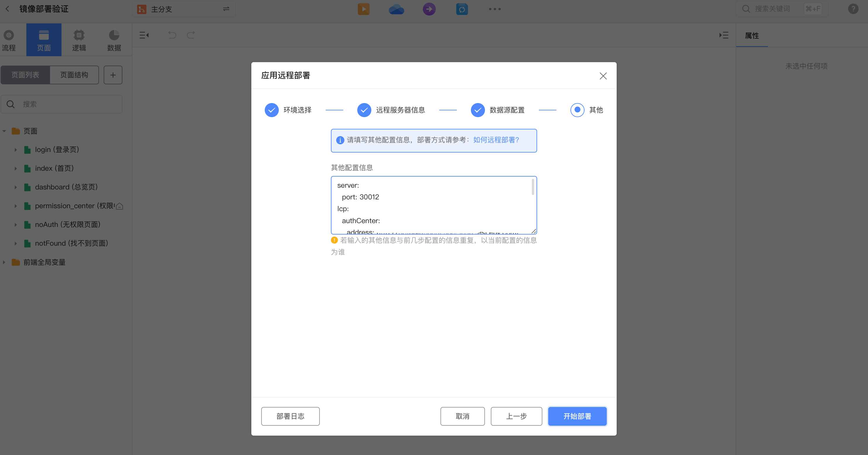Viewport: 868px width, 455px height.
Task: Switch branch with the swap arrows icon
Action: tap(226, 9)
